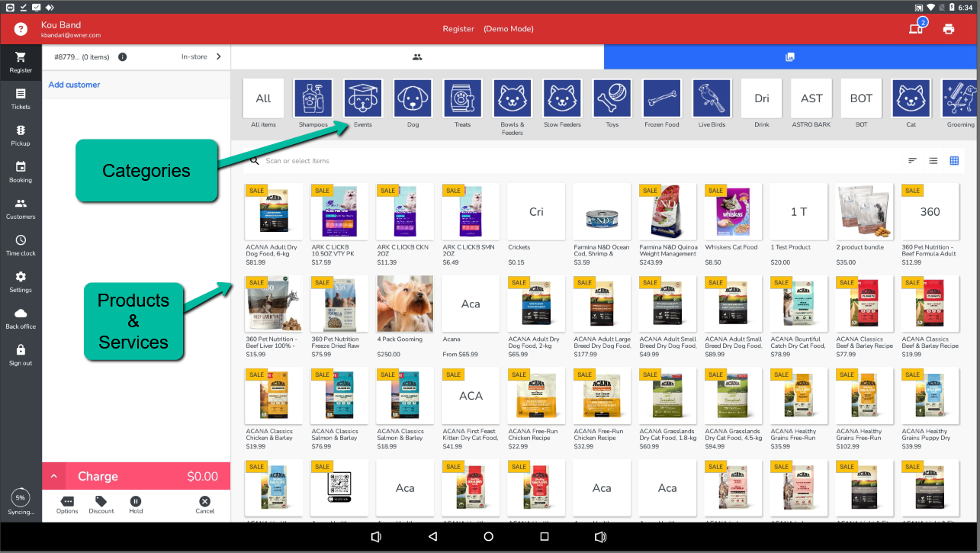
Task: Switch to the customers tab
Action: (x=417, y=57)
